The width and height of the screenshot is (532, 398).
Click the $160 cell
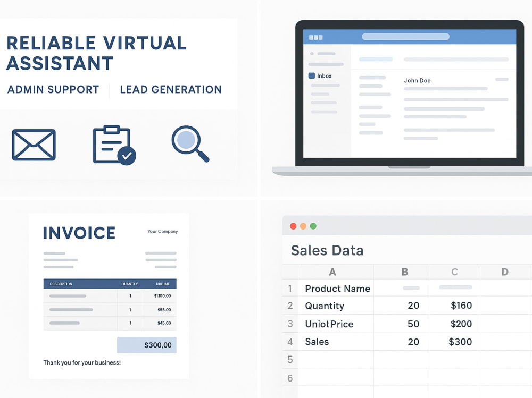coord(455,306)
